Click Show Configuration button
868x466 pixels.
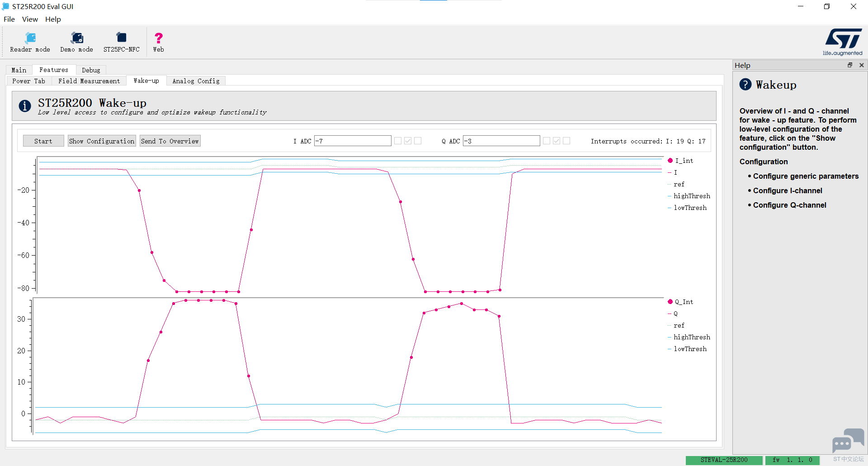102,141
